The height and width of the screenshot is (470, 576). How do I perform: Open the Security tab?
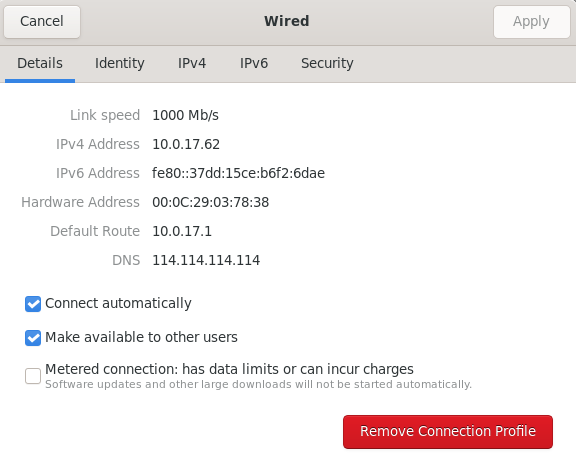(327, 63)
